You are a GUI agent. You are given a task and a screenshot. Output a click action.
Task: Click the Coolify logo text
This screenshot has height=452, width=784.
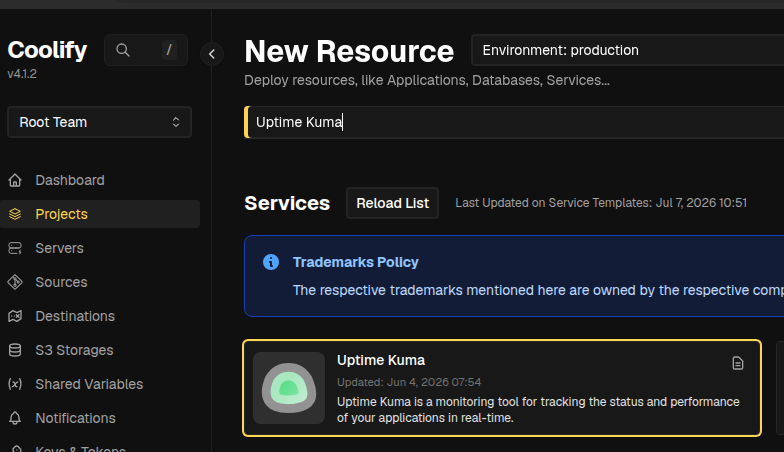pos(48,50)
